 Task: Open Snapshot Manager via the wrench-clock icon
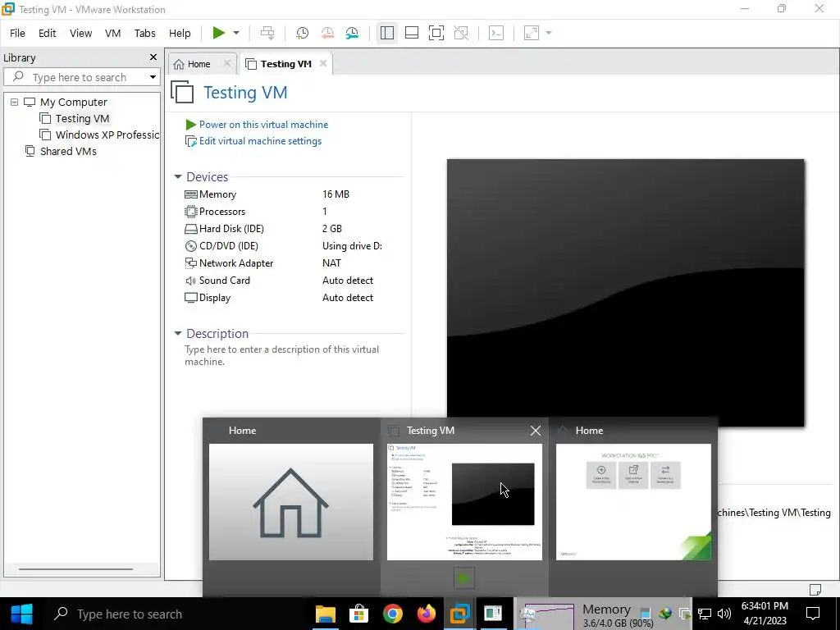coord(352,33)
